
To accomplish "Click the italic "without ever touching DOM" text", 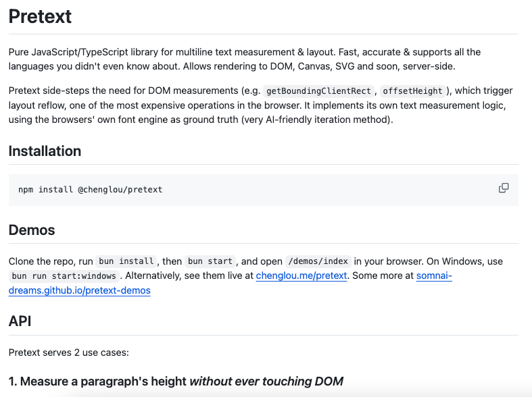I will 266,381.
